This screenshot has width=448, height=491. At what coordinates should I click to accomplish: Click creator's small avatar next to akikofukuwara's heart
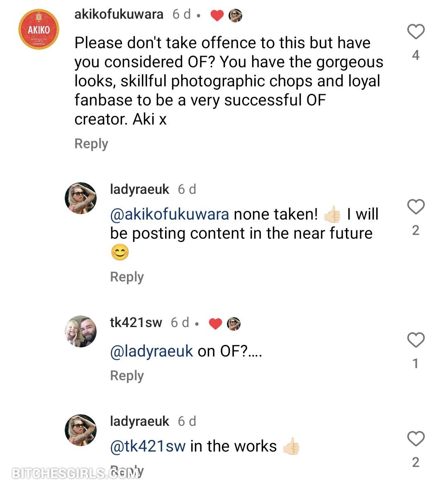coord(236,16)
